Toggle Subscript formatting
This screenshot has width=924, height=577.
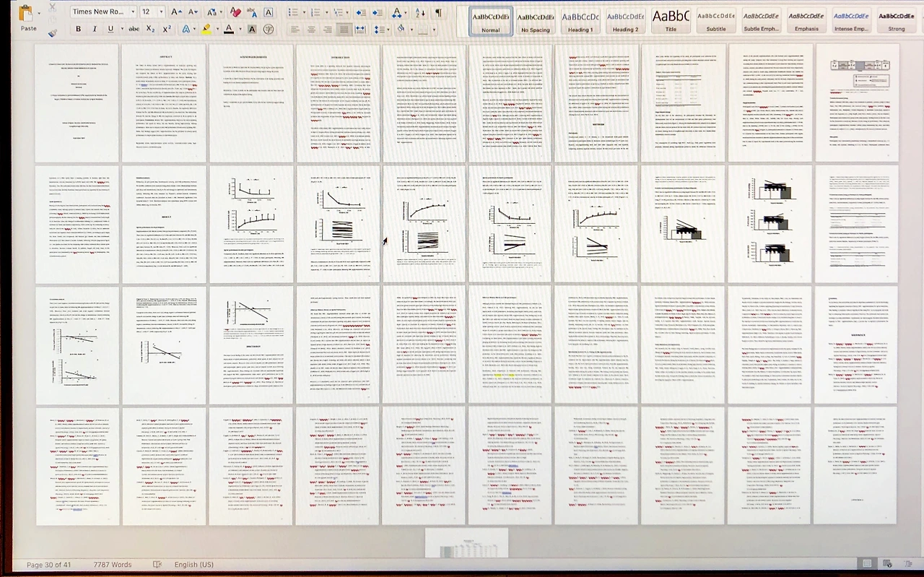click(x=150, y=29)
